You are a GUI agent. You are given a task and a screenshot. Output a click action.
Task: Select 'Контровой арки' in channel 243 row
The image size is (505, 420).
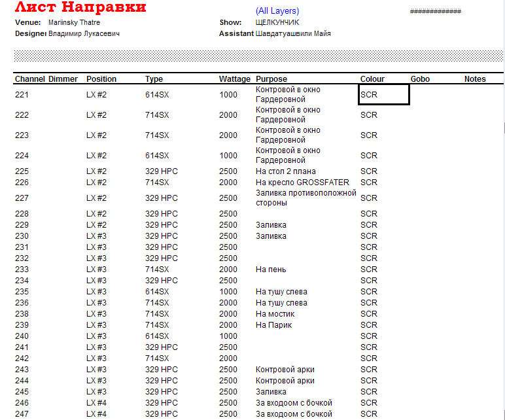pyautogui.click(x=285, y=370)
